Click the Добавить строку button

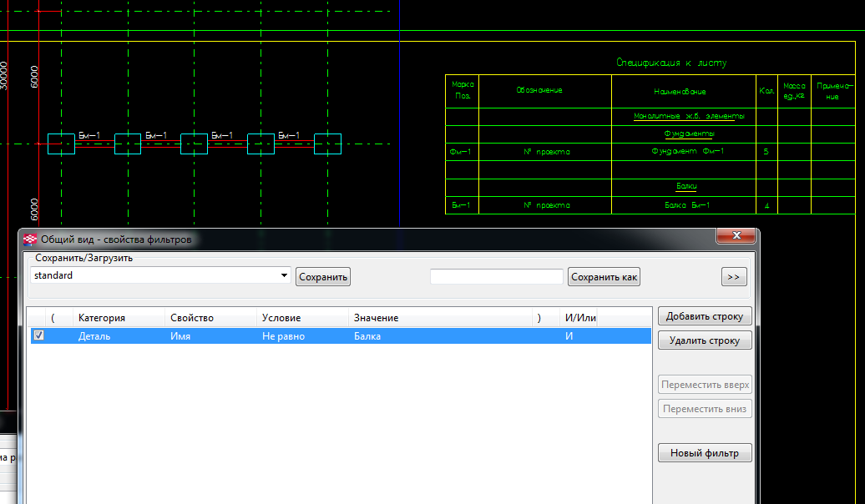coord(705,316)
